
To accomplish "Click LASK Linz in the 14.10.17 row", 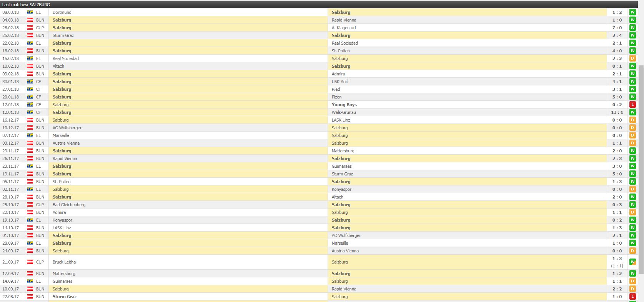I will (x=62, y=228).
